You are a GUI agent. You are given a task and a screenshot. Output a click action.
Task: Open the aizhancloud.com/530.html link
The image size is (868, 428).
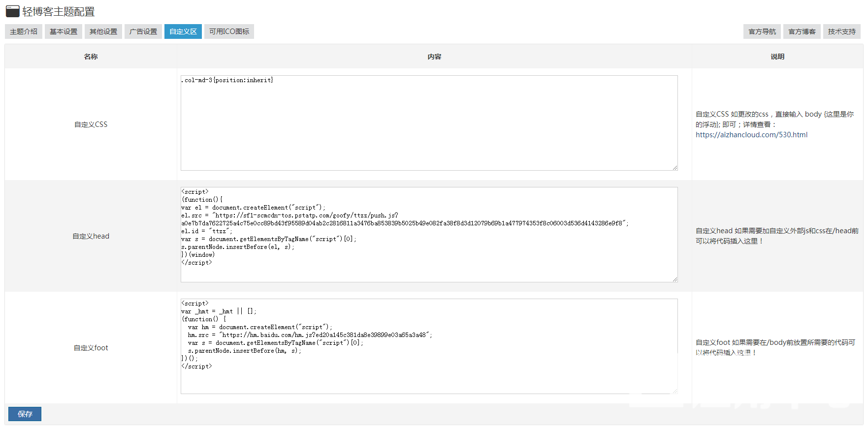coord(751,135)
